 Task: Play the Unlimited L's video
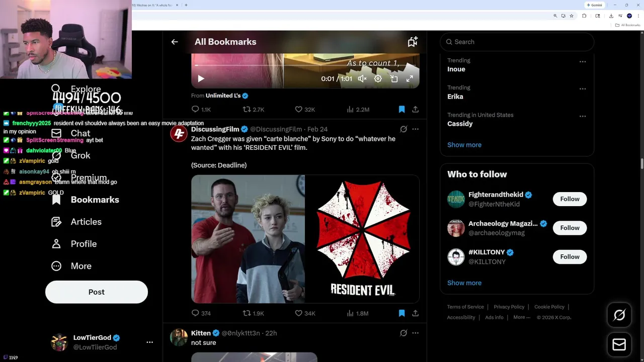tap(201, 78)
